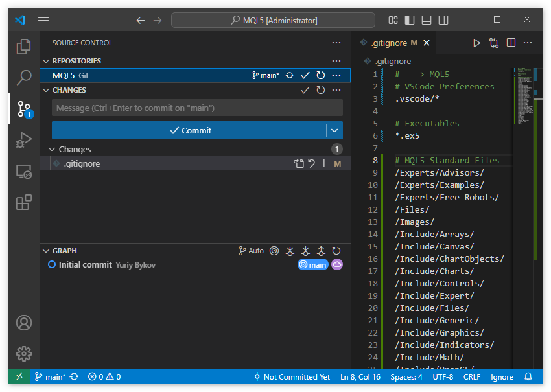Commit checkmark in Changes header

pyautogui.click(x=305, y=90)
